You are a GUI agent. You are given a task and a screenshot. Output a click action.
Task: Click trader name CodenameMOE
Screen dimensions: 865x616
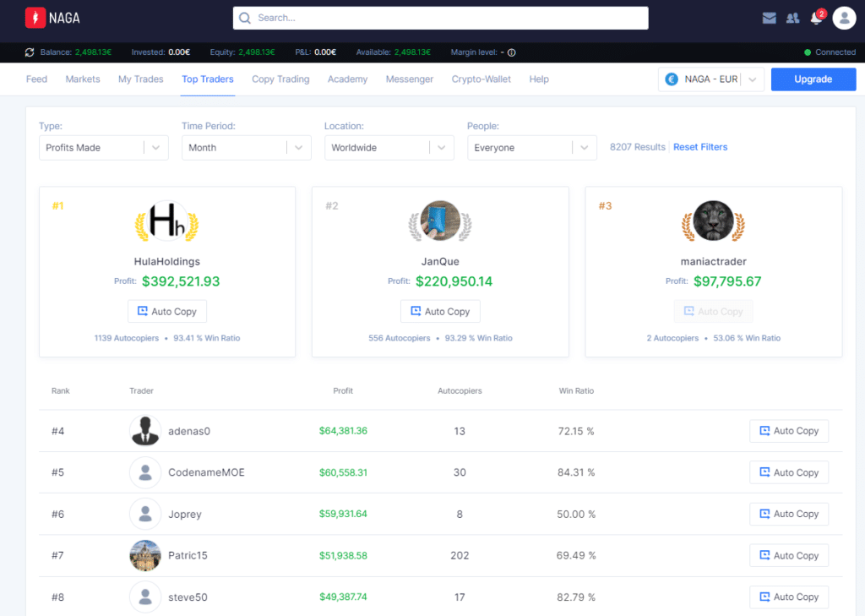206,472
